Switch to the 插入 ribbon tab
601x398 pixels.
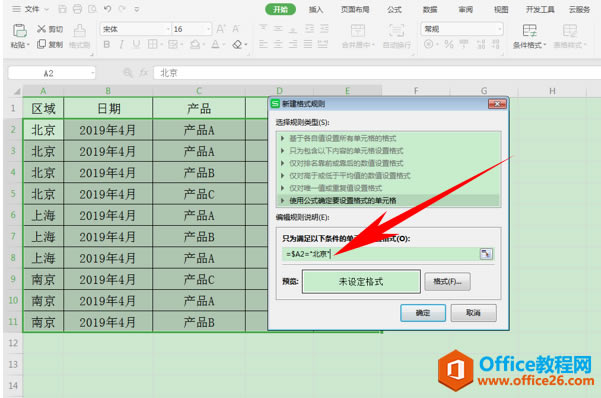pyautogui.click(x=316, y=10)
